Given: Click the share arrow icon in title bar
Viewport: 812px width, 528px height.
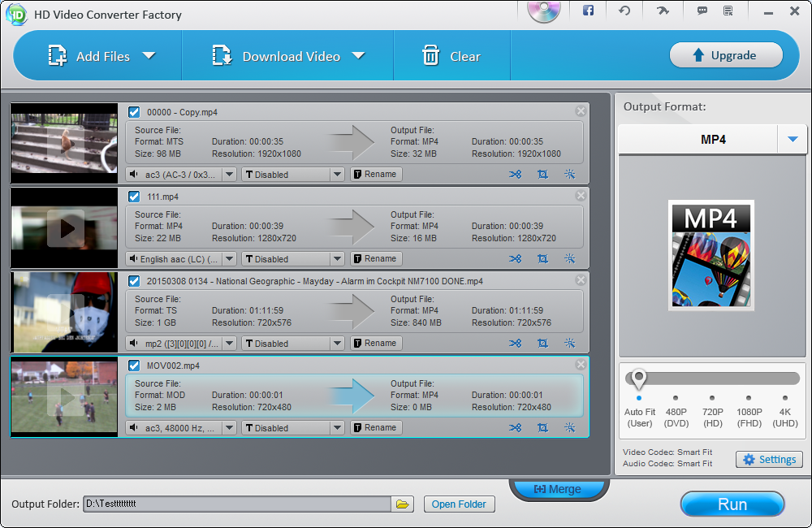Looking at the screenshot, I should [x=663, y=11].
